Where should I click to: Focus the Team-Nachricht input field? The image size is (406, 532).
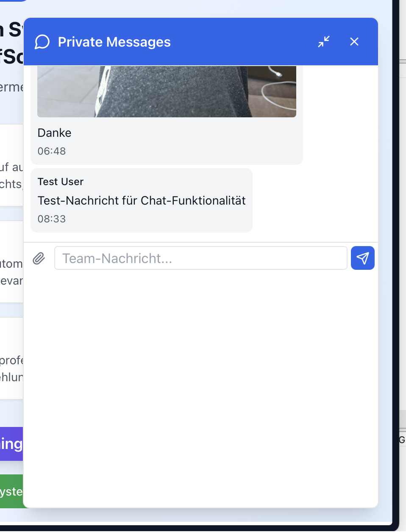[200, 258]
